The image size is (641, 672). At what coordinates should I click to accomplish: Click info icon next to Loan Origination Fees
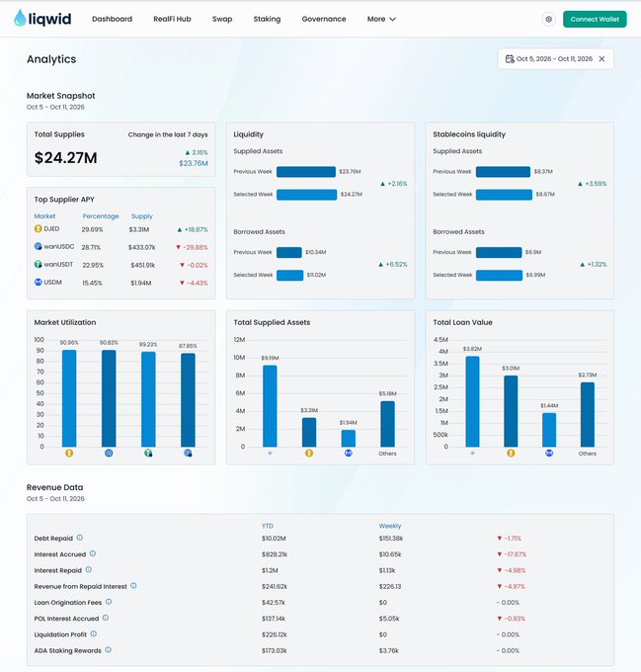pyautogui.click(x=109, y=602)
